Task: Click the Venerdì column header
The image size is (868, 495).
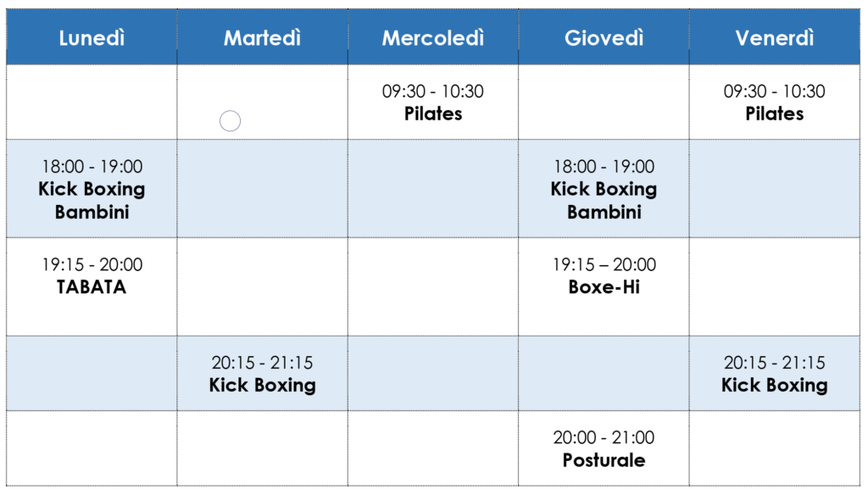Action: tap(775, 37)
